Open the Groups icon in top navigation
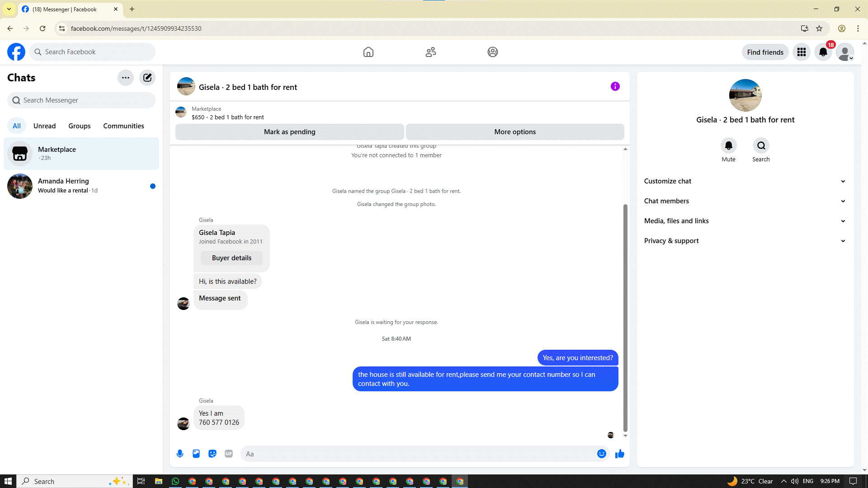 click(493, 52)
